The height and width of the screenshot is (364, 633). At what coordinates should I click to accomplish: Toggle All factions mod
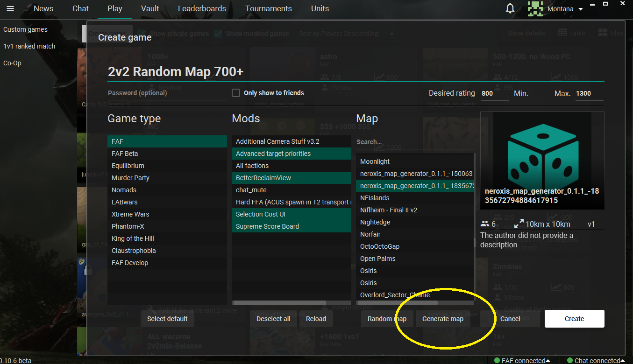(x=292, y=166)
